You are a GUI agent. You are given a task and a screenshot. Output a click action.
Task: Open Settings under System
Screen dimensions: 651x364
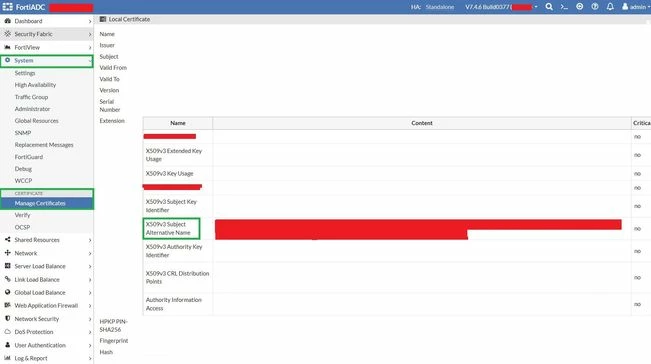25,73
